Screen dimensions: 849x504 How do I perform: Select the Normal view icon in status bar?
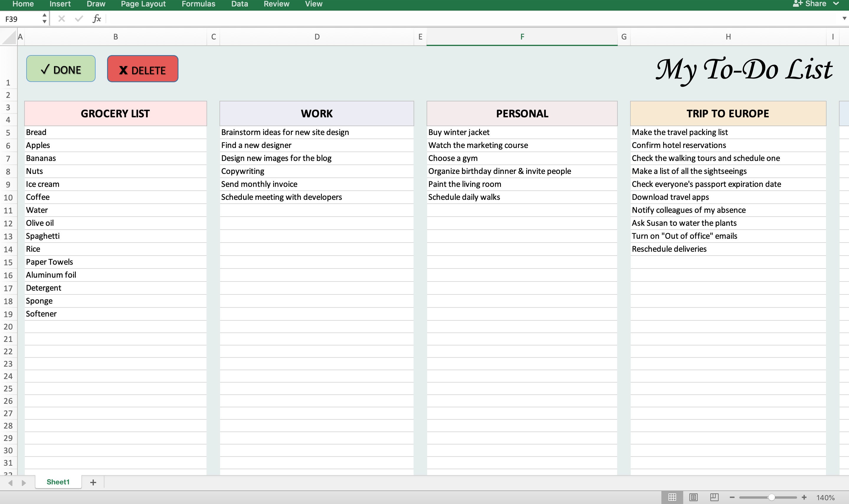pyautogui.click(x=672, y=497)
